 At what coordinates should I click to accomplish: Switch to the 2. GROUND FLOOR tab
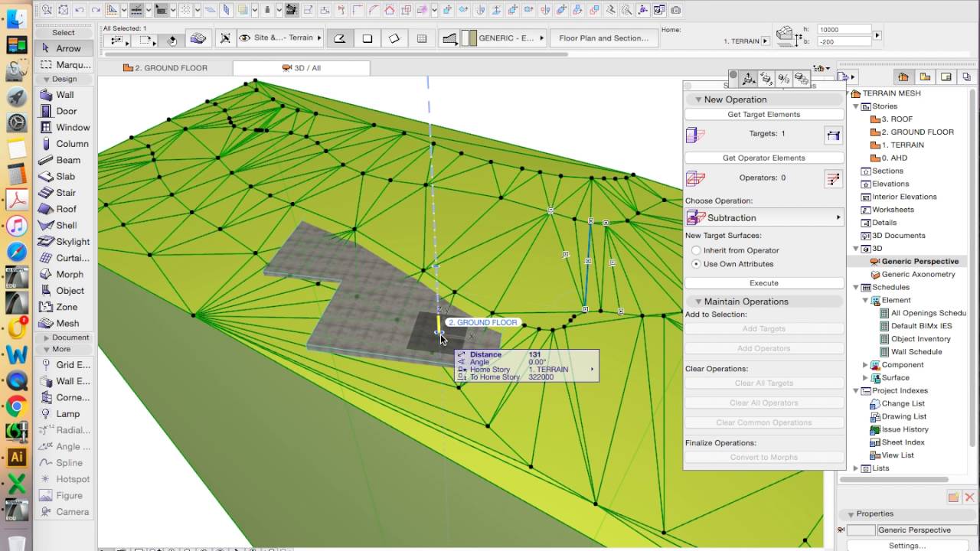(165, 68)
